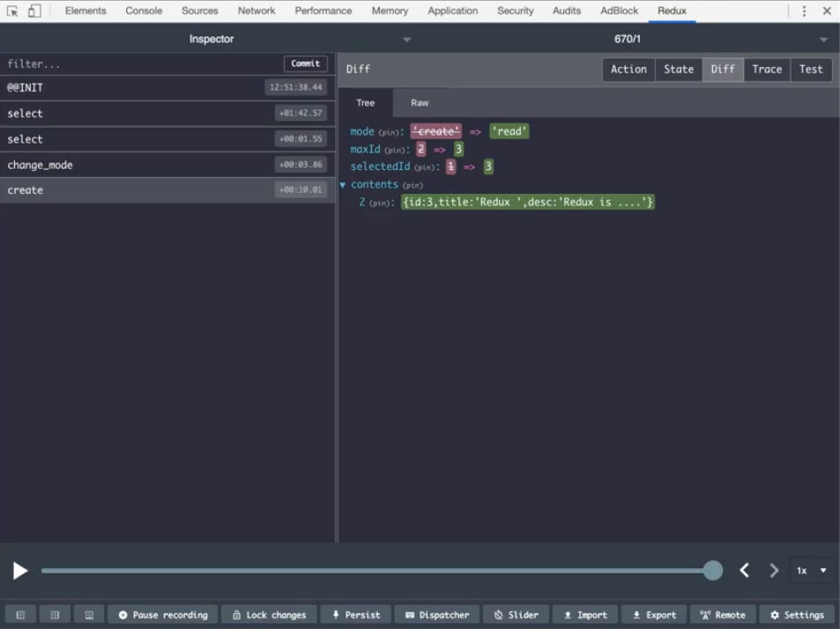Click the 'read' new mode value

pyautogui.click(x=509, y=131)
